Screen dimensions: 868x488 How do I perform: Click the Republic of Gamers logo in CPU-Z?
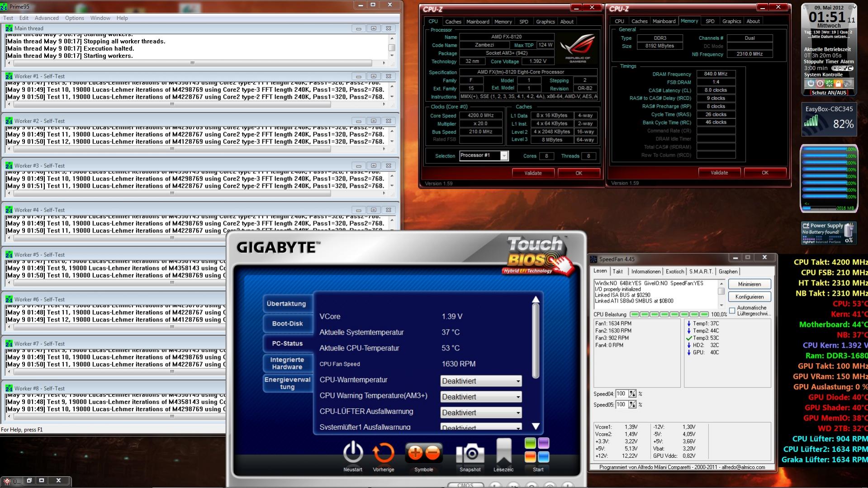point(578,48)
